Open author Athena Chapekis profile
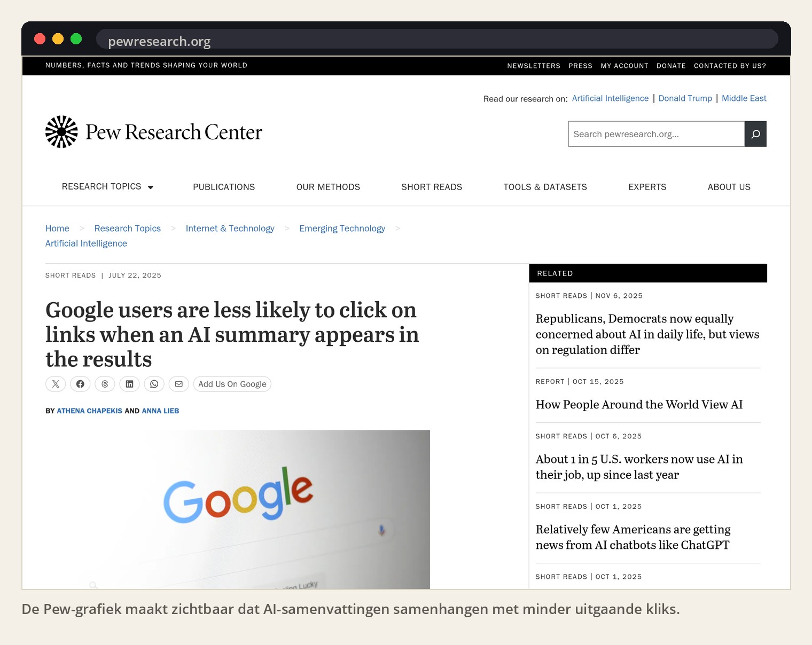The height and width of the screenshot is (645, 812). click(90, 411)
